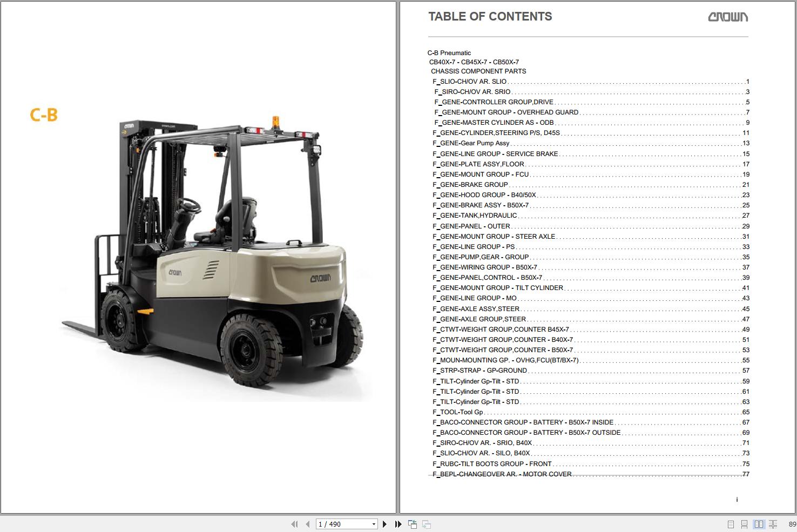Viewport: 797px width, 532px height.
Task: Click F_GENE-HOOD GROUP - B40/50X entry
Action: [591, 195]
